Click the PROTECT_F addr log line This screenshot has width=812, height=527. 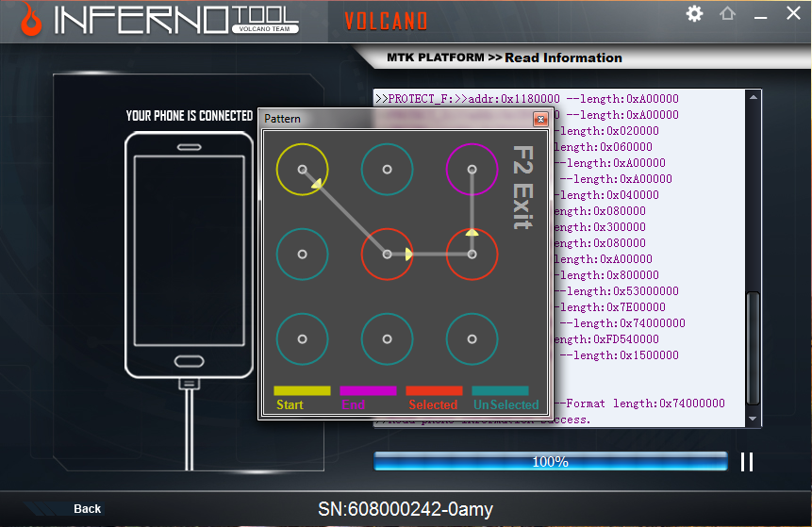pyautogui.click(x=526, y=98)
